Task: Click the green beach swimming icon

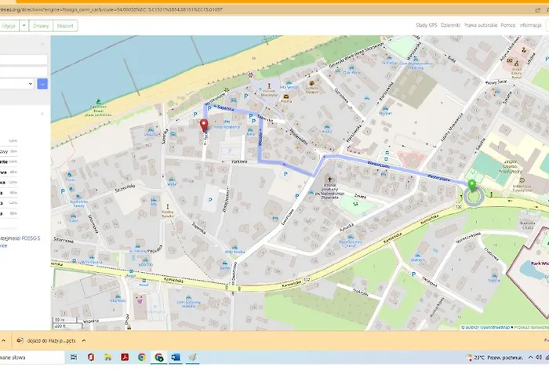Action: point(99,103)
